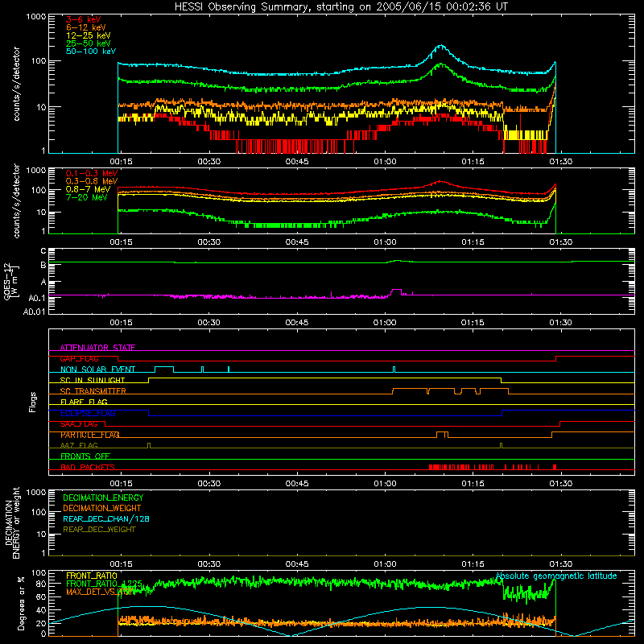This screenshot has height=644, width=644.
Task: Click 00:30 time tick under Flags panel
Action: coord(209,484)
